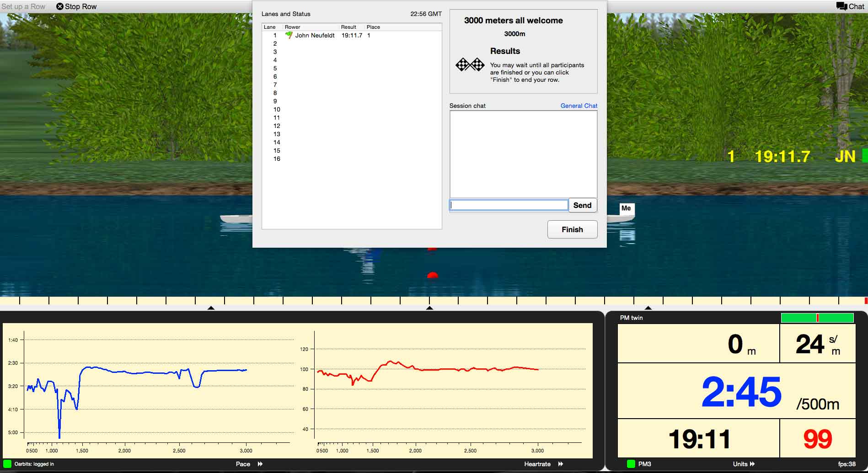Click the 24 s/m stroke rate display

point(817,344)
